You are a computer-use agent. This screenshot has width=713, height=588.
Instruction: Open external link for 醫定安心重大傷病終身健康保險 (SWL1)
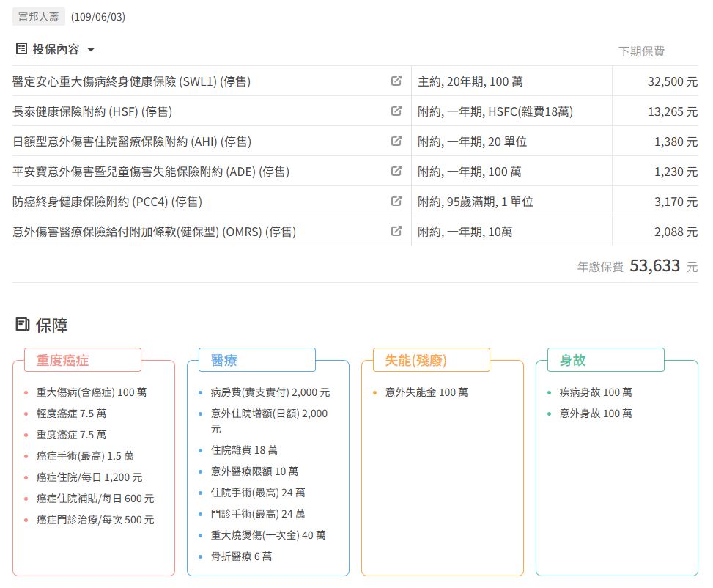click(396, 81)
